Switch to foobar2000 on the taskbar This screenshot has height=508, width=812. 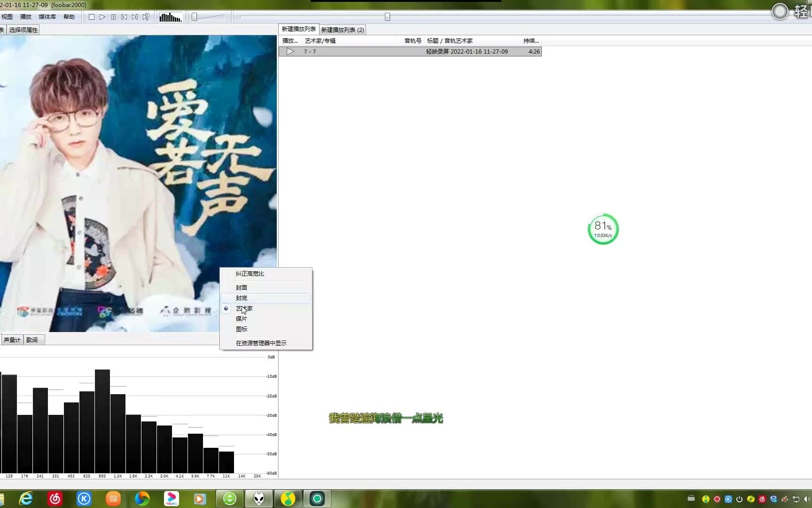259,499
